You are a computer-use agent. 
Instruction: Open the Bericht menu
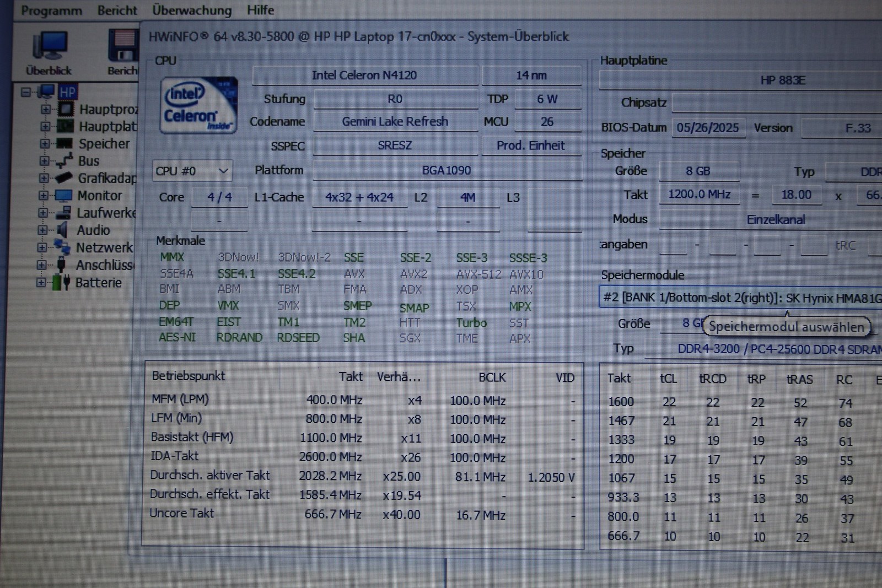(117, 10)
